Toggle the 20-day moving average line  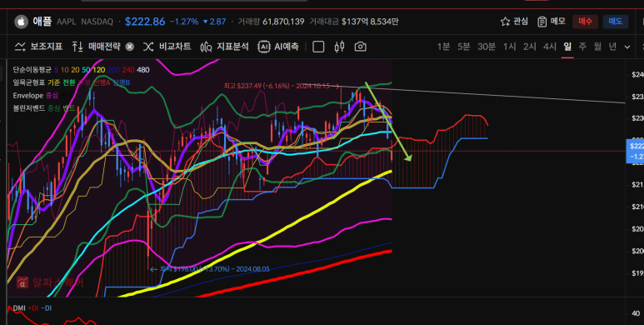[x=75, y=70]
